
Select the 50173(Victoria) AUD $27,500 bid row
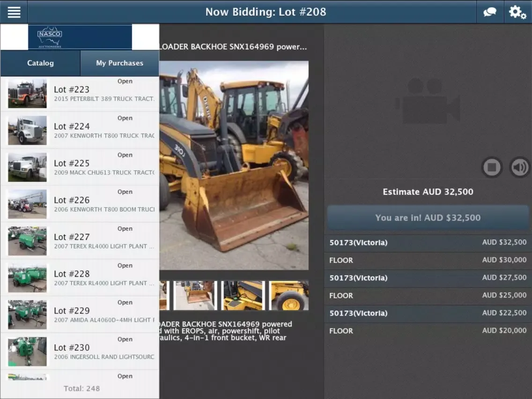[428, 278]
